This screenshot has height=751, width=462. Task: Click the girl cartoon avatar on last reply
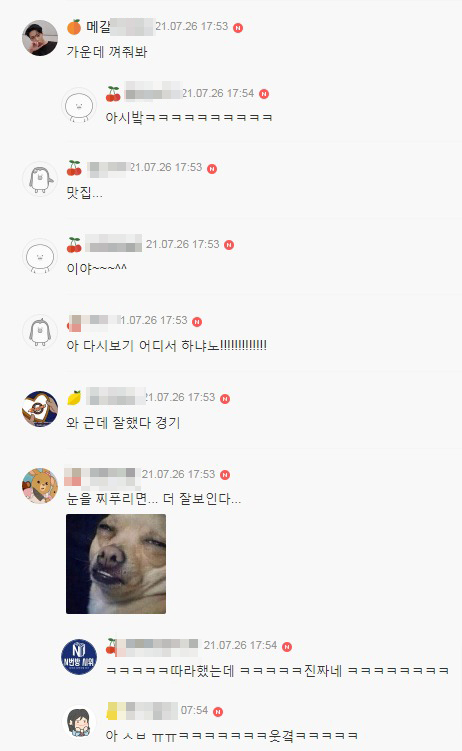point(79,722)
